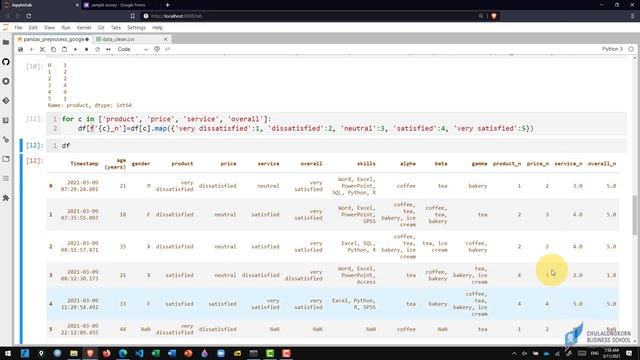Click the product_n column header

(x=507, y=164)
